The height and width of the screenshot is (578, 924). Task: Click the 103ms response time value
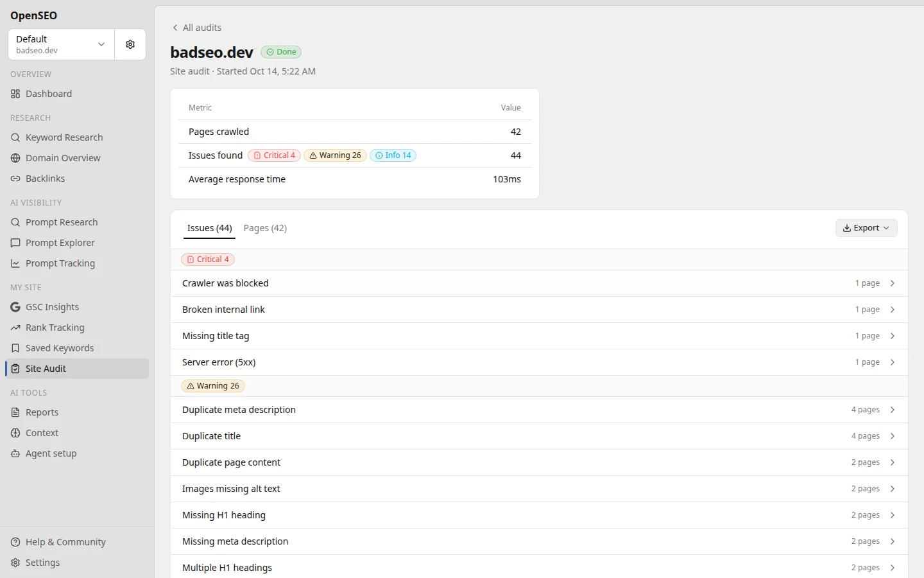tap(507, 179)
